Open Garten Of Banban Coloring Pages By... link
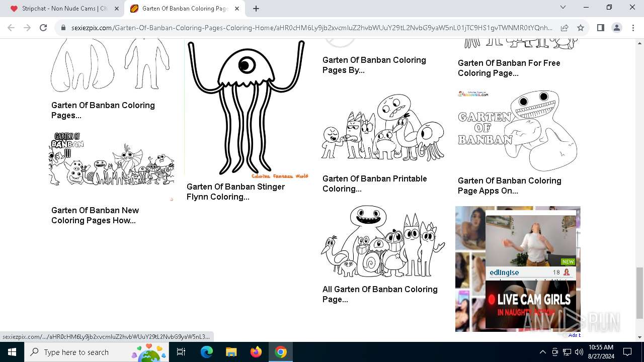 pos(374,65)
